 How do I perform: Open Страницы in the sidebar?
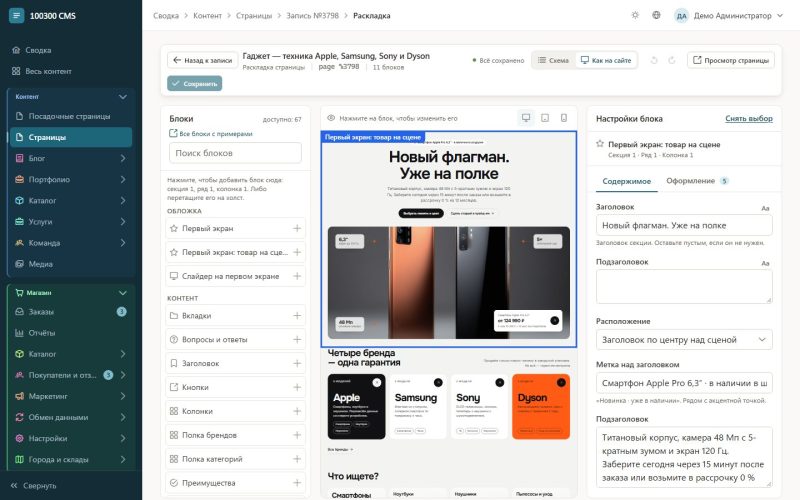(x=71, y=137)
